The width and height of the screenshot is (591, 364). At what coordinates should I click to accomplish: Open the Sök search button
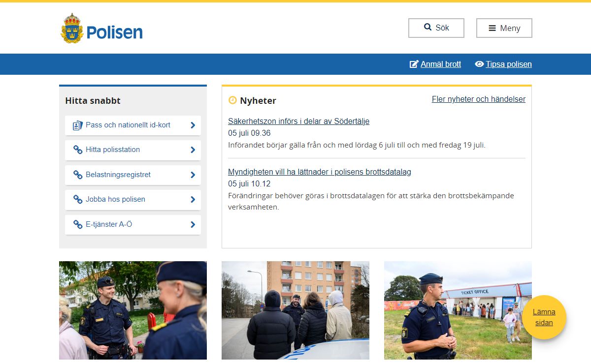[x=436, y=28]
